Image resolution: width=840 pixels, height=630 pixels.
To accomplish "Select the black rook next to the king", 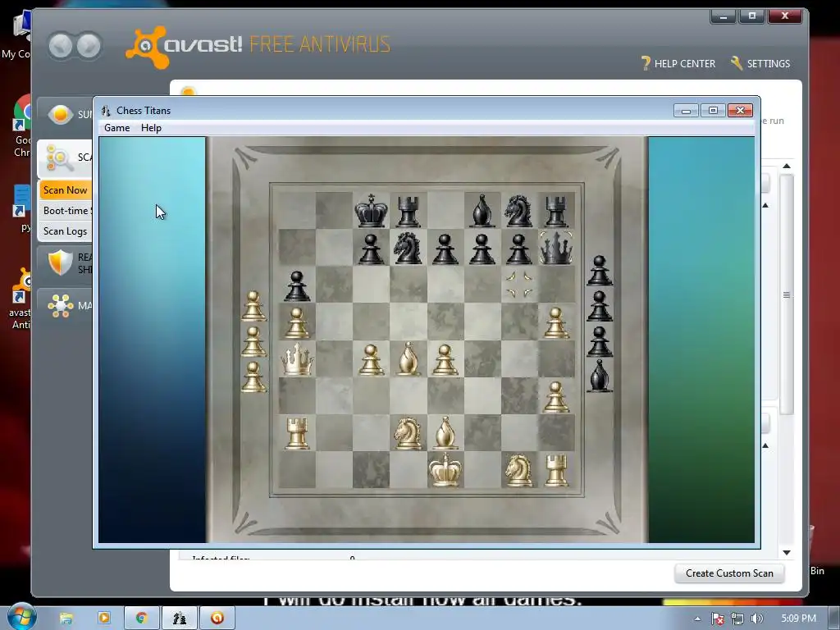I will coord(409,212).
